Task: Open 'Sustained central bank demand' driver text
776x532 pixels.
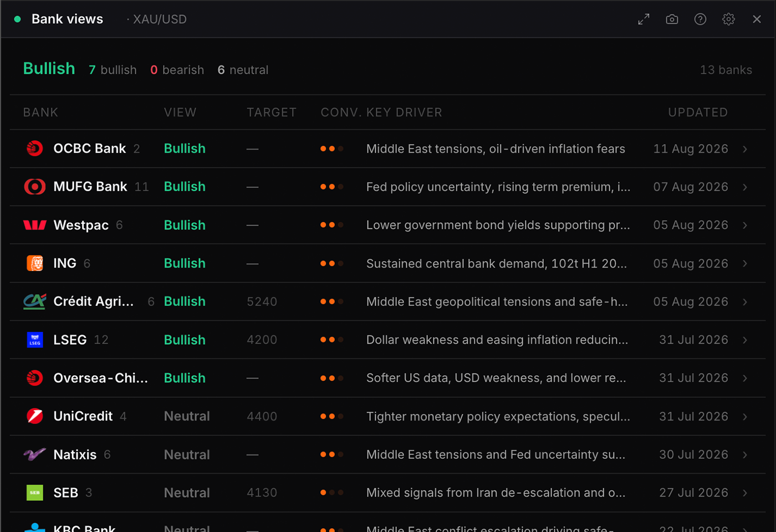Action: pos(497,263)
